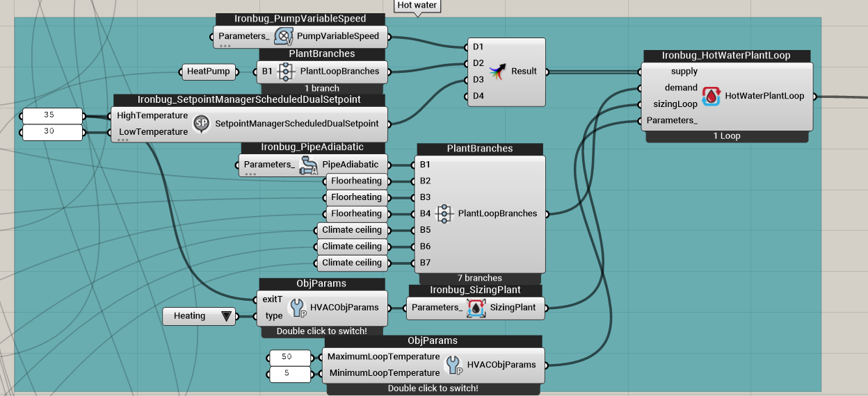Click the Ironbug_SizingPlant title label
This screenshot has width=868, height=396.
tap(475, 290)
